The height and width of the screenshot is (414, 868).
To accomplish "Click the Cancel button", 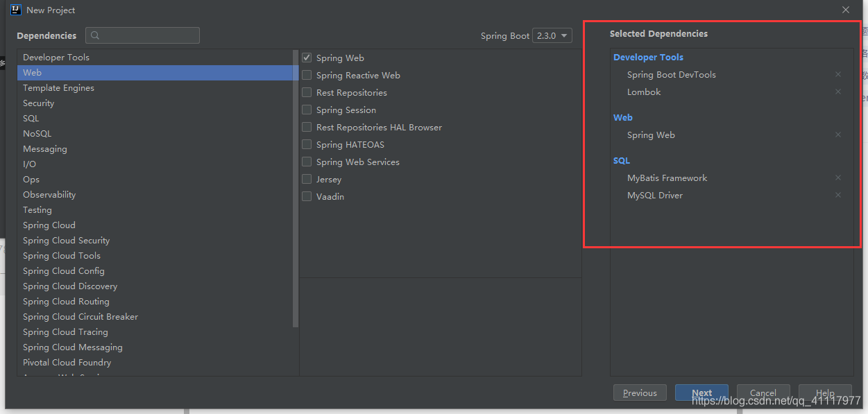I will [x=763, y=393].
